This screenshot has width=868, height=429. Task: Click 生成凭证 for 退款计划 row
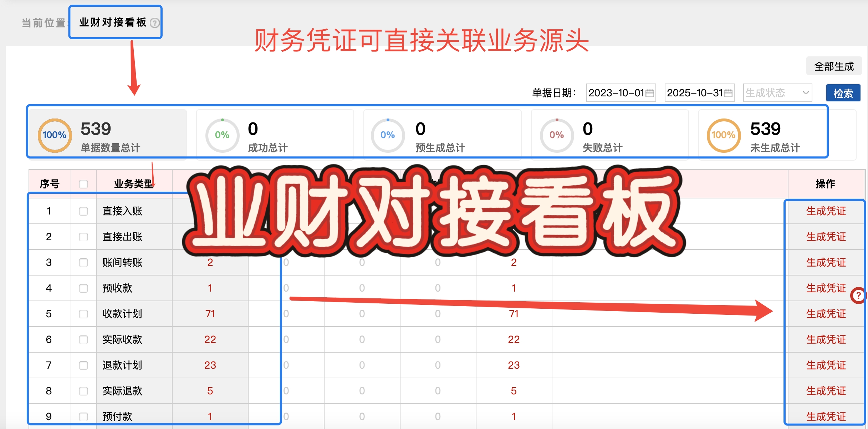click(826, 365)
